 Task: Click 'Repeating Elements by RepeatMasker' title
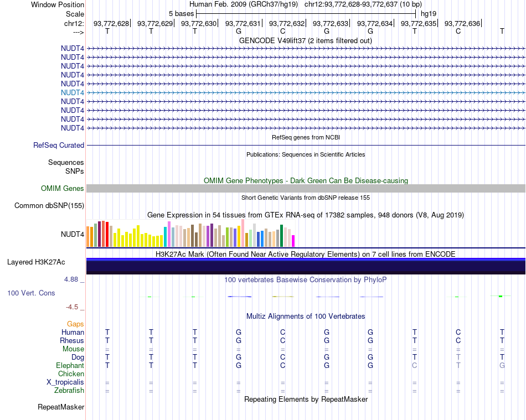click(x=306, y=399)
